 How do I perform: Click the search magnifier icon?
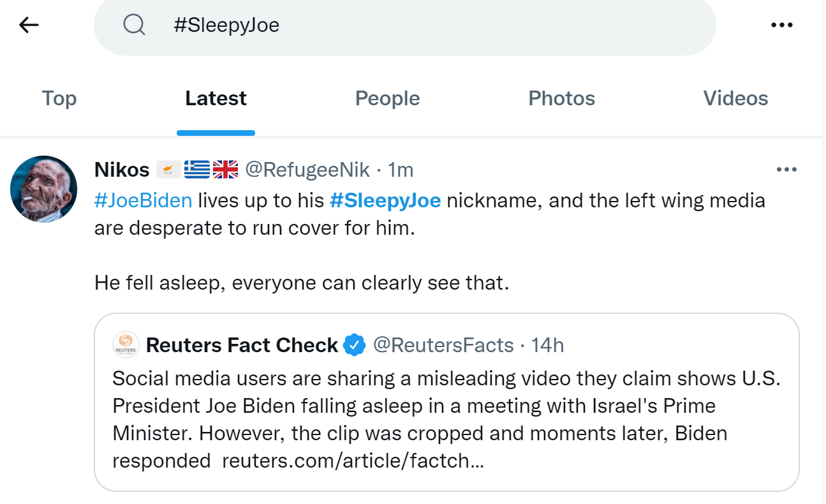pos(134,25)
